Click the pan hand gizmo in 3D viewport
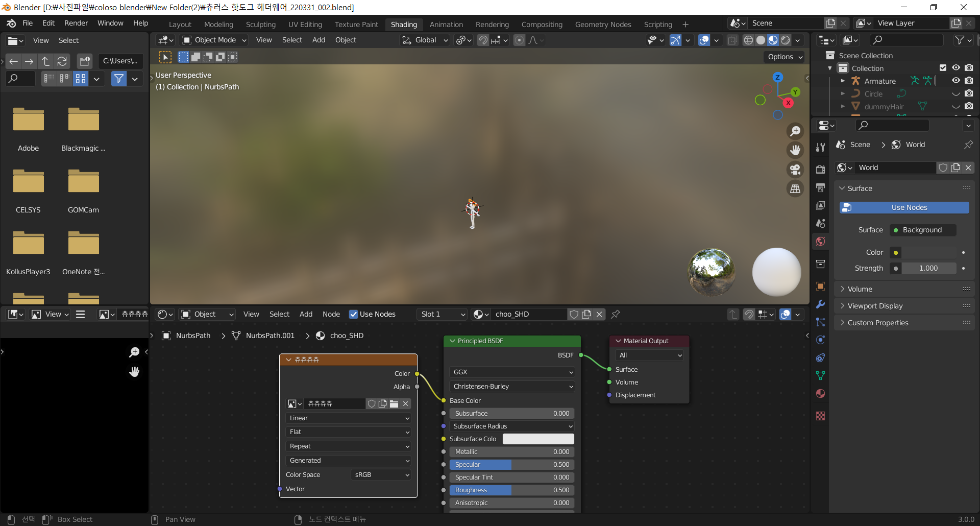 (795, 150)
